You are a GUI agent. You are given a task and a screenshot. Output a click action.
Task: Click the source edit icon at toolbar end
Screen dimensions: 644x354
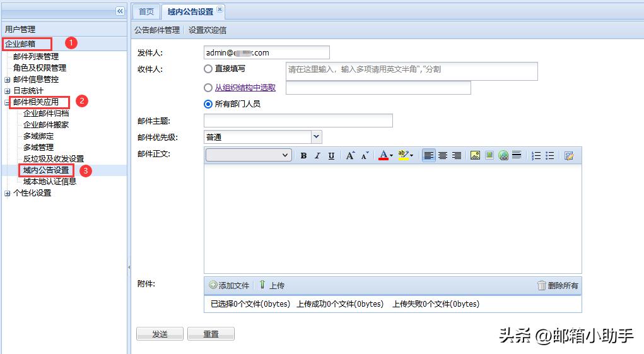pos(569,156)
